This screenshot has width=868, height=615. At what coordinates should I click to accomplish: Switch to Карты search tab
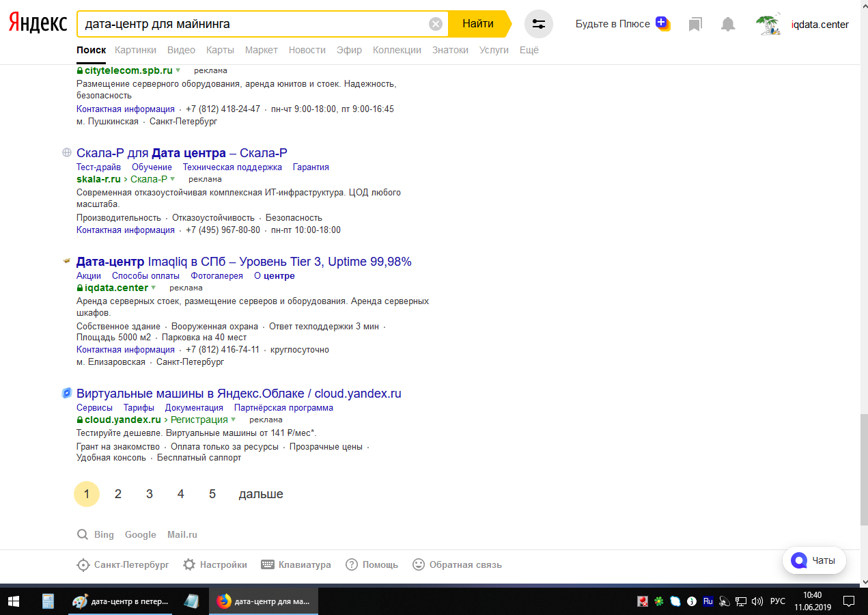220,50
